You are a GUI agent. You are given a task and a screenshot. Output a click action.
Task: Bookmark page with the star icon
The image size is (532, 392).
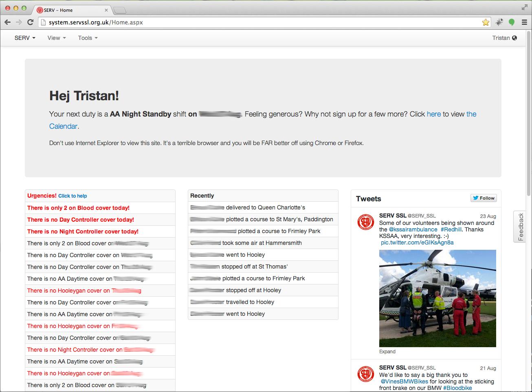486,22
